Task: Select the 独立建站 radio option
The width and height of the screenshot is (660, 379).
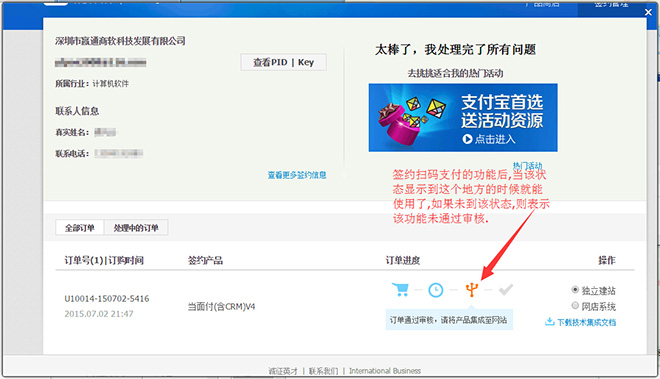Action: coord(575,290)
